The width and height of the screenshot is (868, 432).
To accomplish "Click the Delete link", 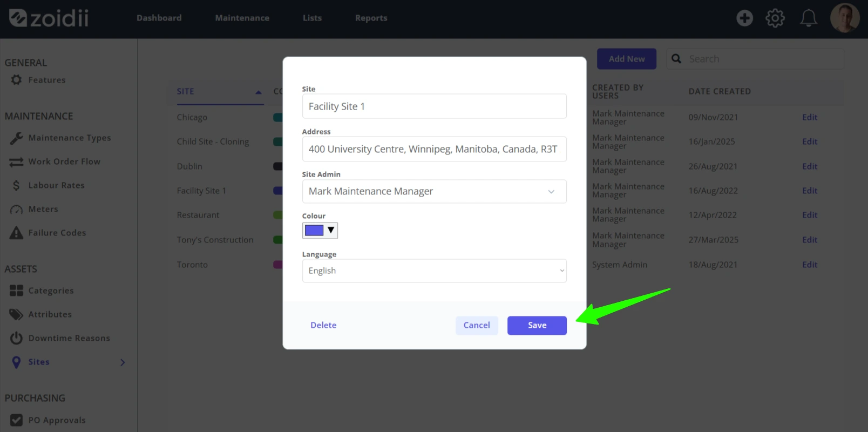I will pos(323,325).
